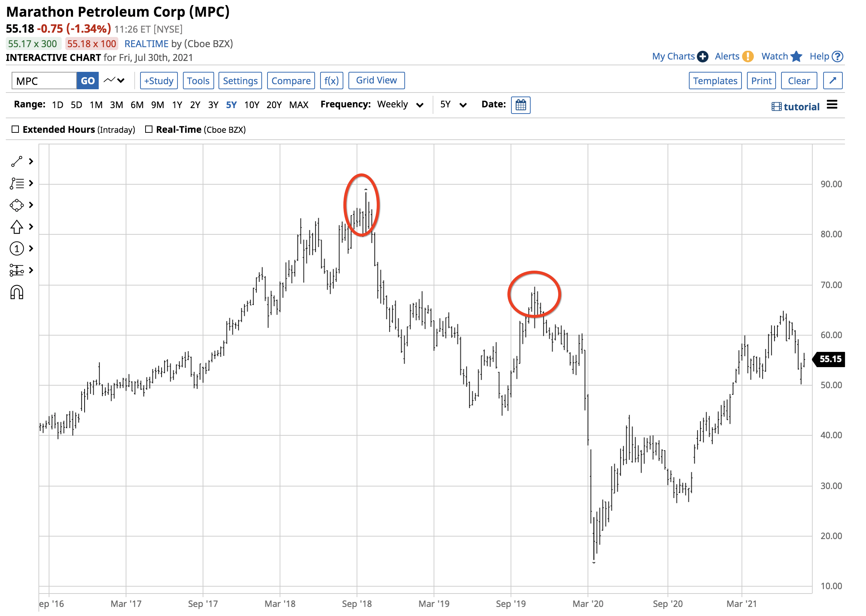The width and height of the screenshot is (866, 616).
Task: Open the Alerts link
Action: click(727, 57)
